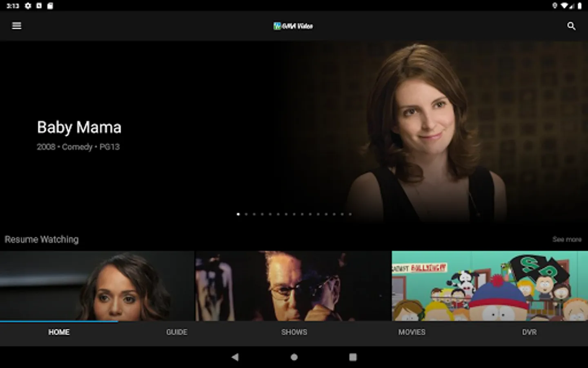Switch to the HOME tab
The image size is (588, 368).
tap(59, 332)
